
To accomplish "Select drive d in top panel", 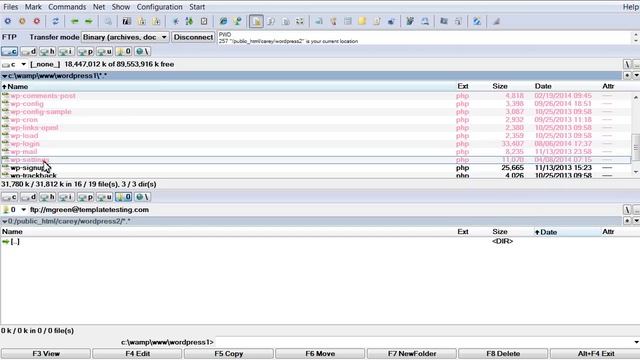I will (x=29, y=51).
